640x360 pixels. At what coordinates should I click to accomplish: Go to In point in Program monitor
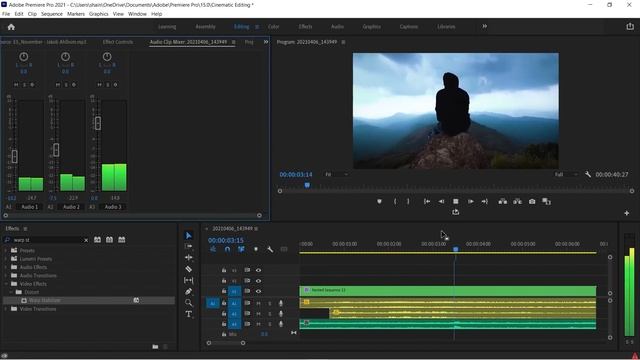(427, 201)
